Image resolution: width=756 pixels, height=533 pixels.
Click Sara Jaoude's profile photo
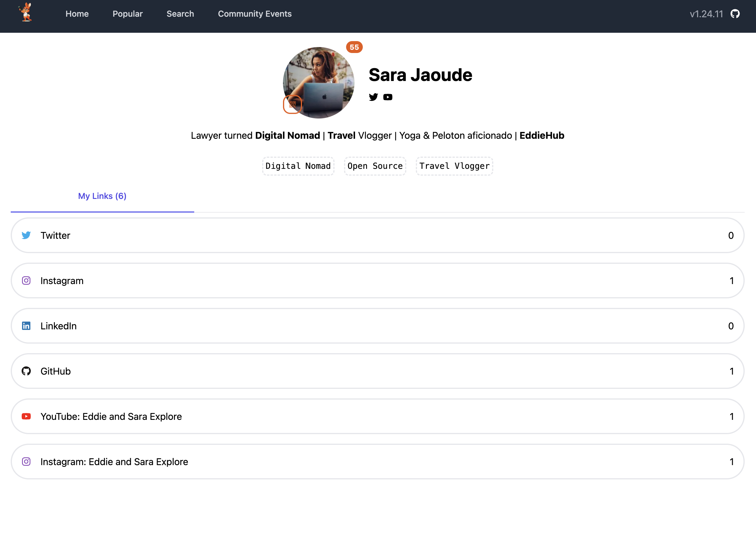[x=319, y=83]
